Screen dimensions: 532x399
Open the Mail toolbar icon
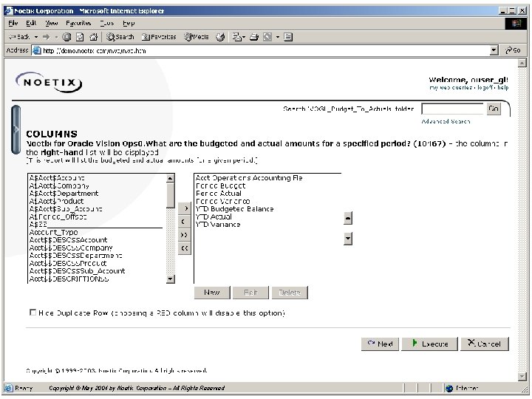tap(237, 37)
